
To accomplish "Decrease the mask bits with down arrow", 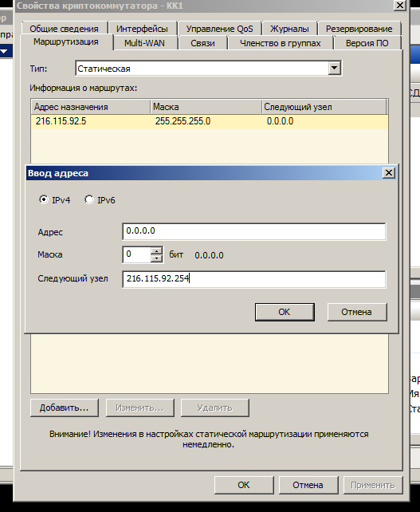I will click(x=157, y=258).
